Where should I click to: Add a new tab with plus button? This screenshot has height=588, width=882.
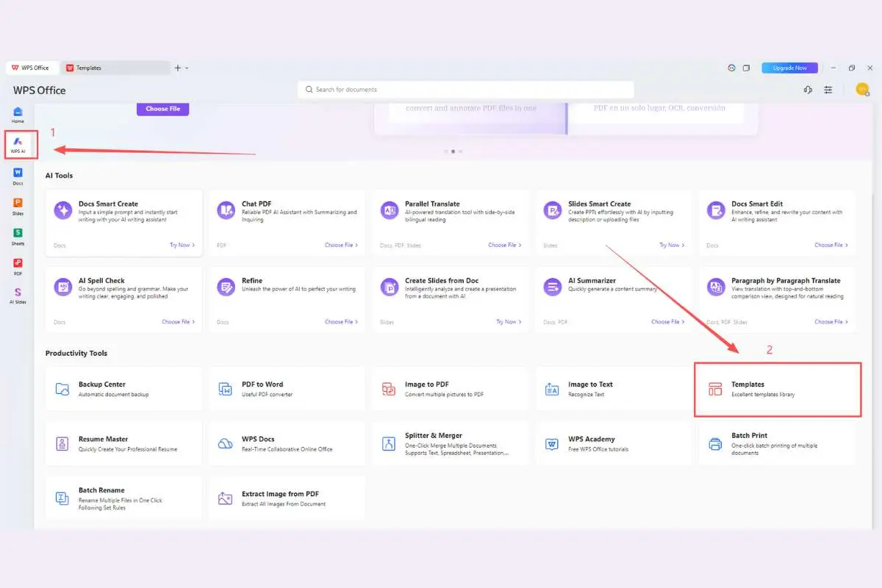177,68
